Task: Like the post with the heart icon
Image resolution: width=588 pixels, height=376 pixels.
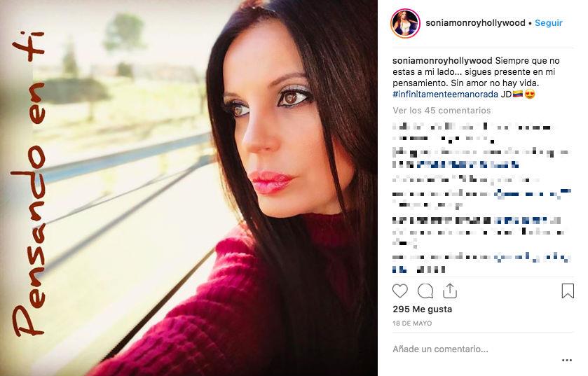Action: point(399,291)
